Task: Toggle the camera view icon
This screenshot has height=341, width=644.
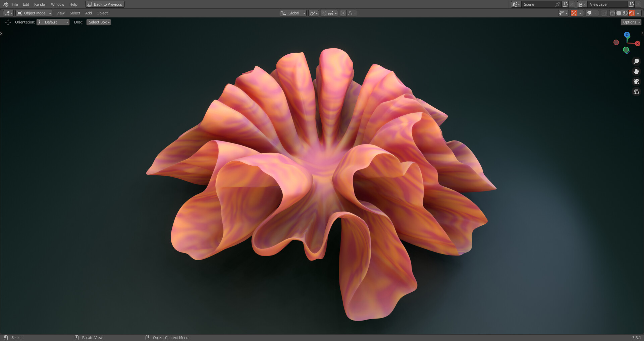Action: (x=636, y=81)
